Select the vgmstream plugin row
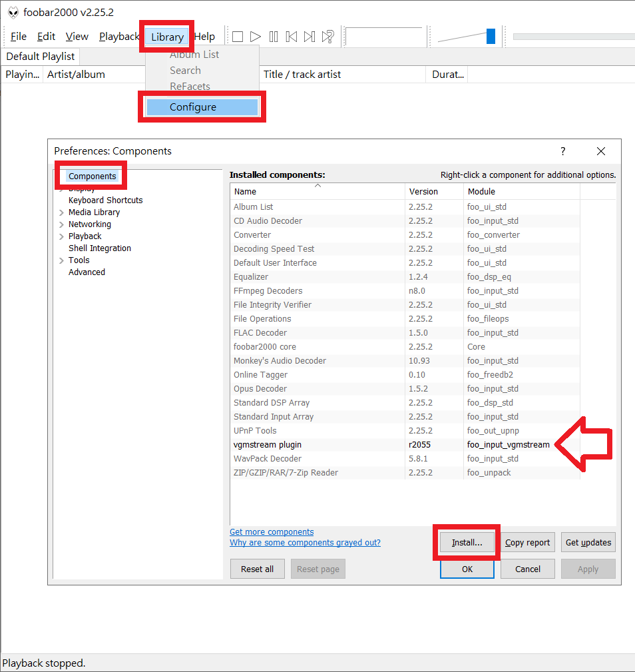Image resolution: width=635 pixels, height=672 pixels. (268, 444)
